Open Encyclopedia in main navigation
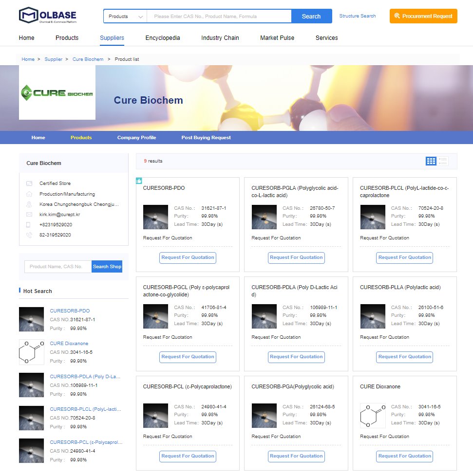 click(163, 38)
